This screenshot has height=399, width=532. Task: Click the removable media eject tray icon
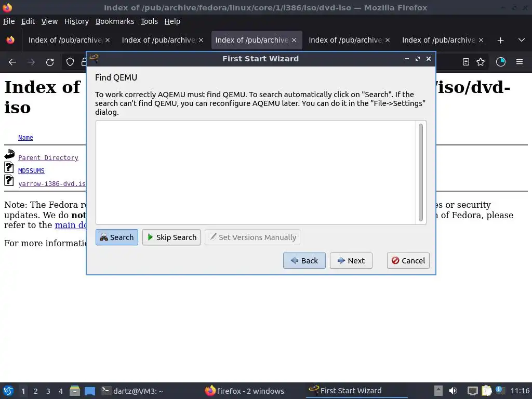pyautogui.click(x=438, y=391)
